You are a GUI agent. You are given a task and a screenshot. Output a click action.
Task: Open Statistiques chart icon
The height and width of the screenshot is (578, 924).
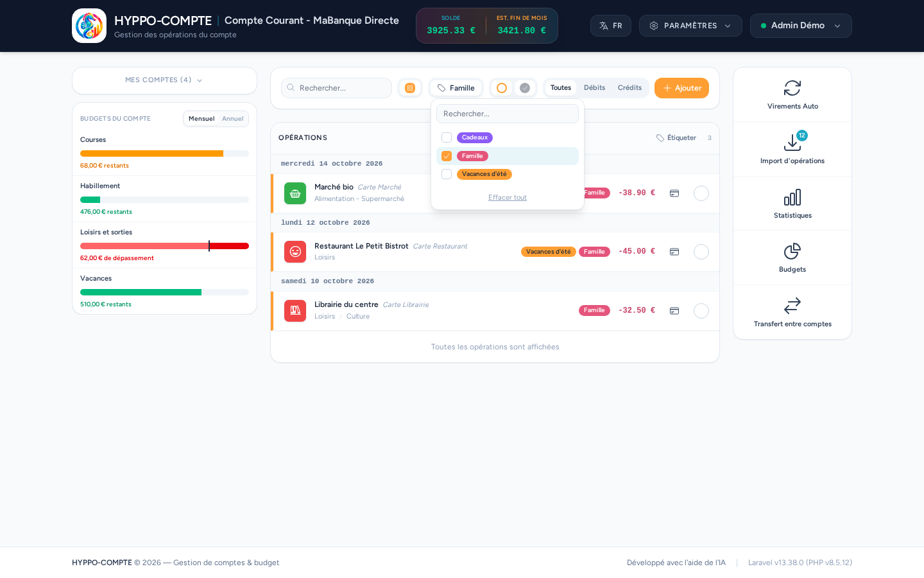(792, 197)
